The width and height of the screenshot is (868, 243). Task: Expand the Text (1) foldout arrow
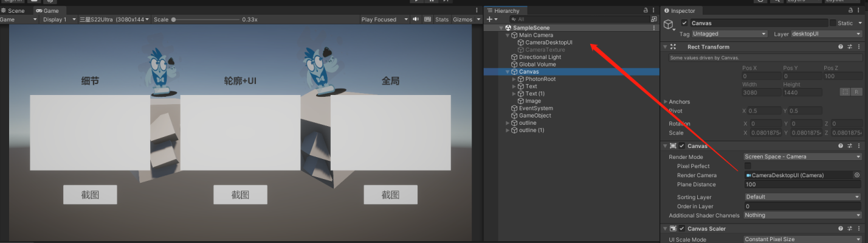coord(514,94)
